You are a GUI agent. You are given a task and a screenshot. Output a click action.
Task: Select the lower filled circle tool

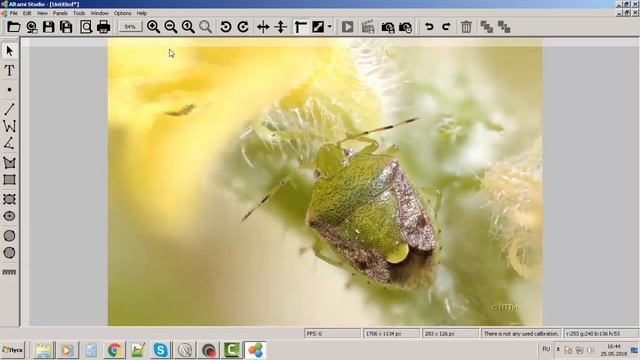click(9, 253)
